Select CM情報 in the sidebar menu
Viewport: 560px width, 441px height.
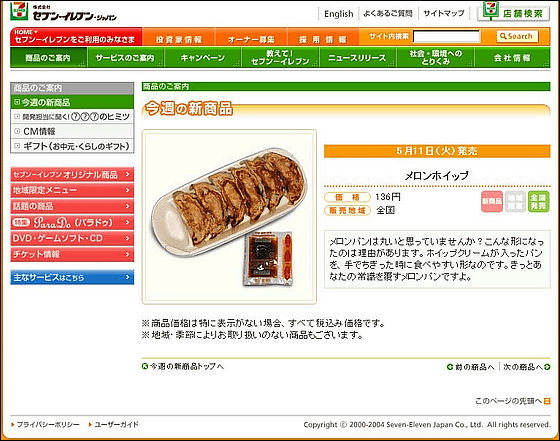point(72,131)
